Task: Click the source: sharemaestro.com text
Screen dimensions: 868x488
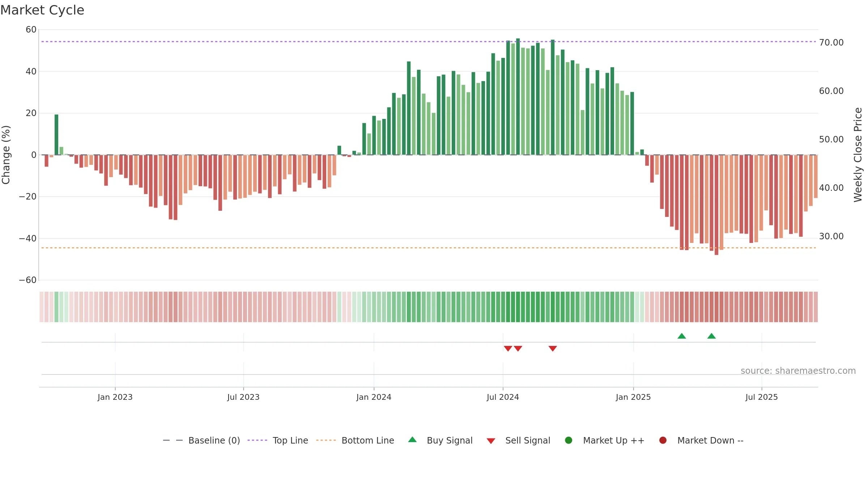Action: (x=798, y=371)
